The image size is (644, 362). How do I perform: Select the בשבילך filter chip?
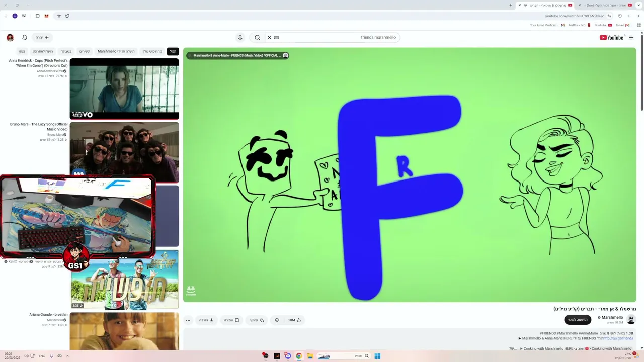tap(66, 51)
